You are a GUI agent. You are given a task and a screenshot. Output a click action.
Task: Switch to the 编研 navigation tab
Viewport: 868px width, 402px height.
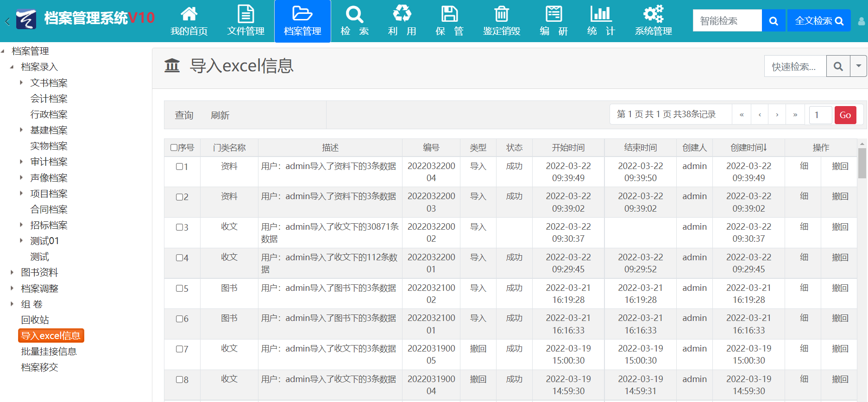(x=554, y=21)
